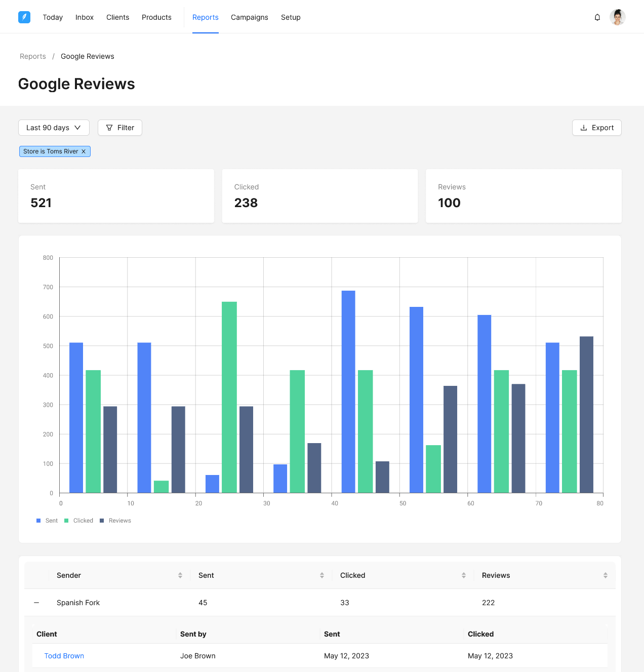Image resolution: width=644 pixels, height=672 pixels.
Task: Sort table by Clicked column arrows
Action: (464, 575)
